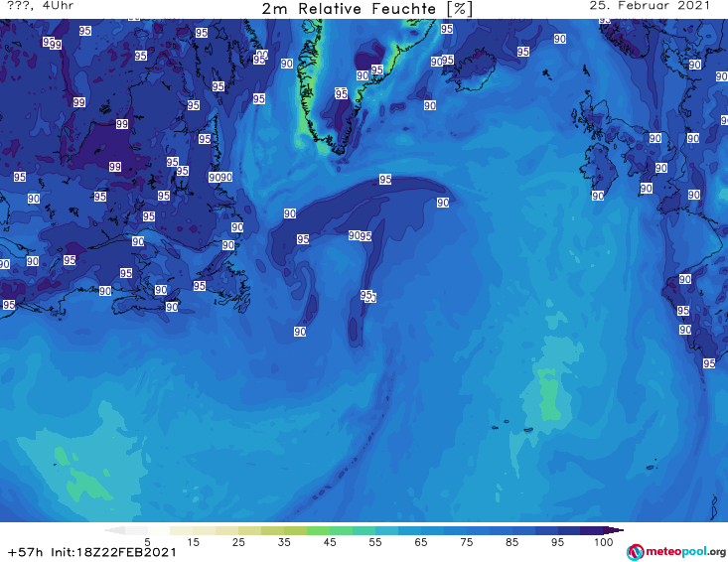Click the '+57h Init:18Z22FEB2021' forecast run text
This screenshot has width=728, height=562.
(92, 552)
